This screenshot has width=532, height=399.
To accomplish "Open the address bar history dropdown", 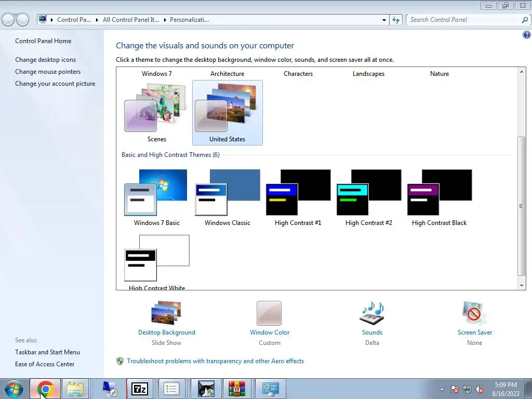I will (x=384, y=20).
